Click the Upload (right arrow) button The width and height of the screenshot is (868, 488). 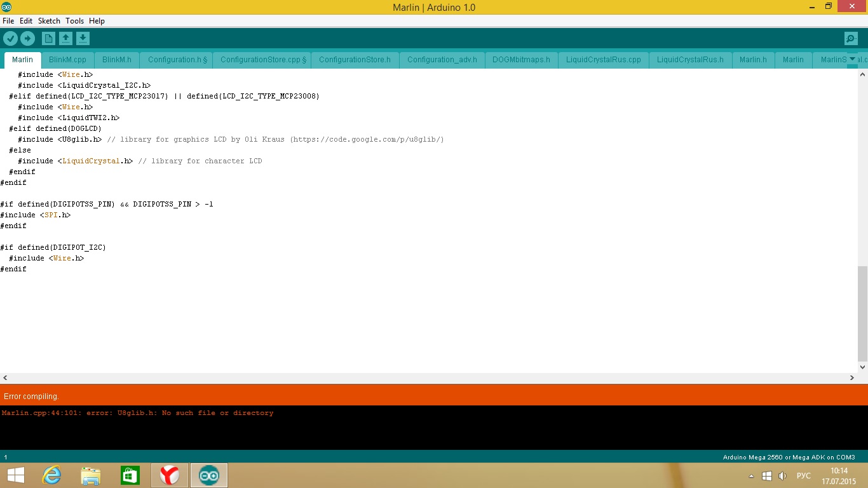click(x=27, y=39)
